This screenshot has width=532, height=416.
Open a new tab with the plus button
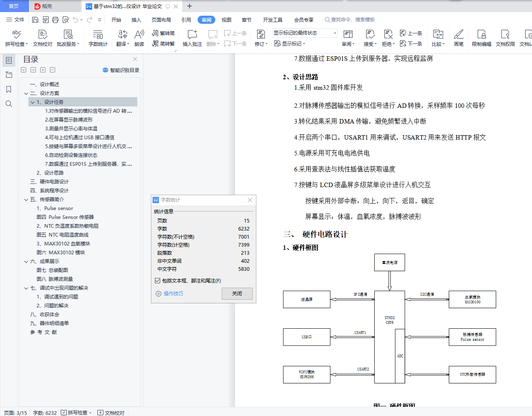[190, 6]
